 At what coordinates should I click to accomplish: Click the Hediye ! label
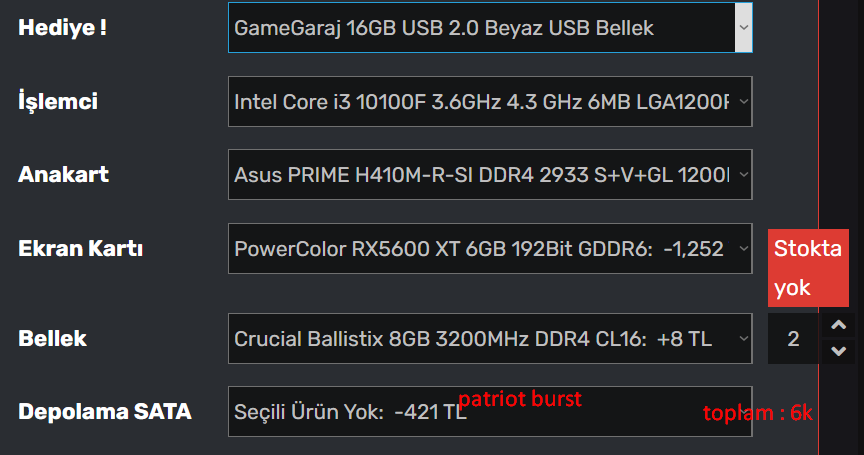[x=62, y=28]
